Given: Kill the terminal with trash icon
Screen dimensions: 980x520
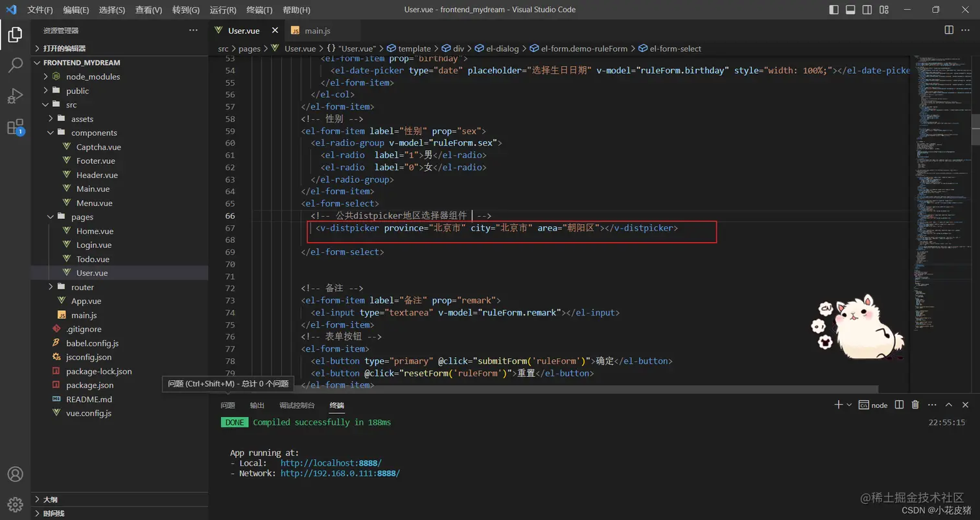Looking at the screenshot, I should coord(915,405).
